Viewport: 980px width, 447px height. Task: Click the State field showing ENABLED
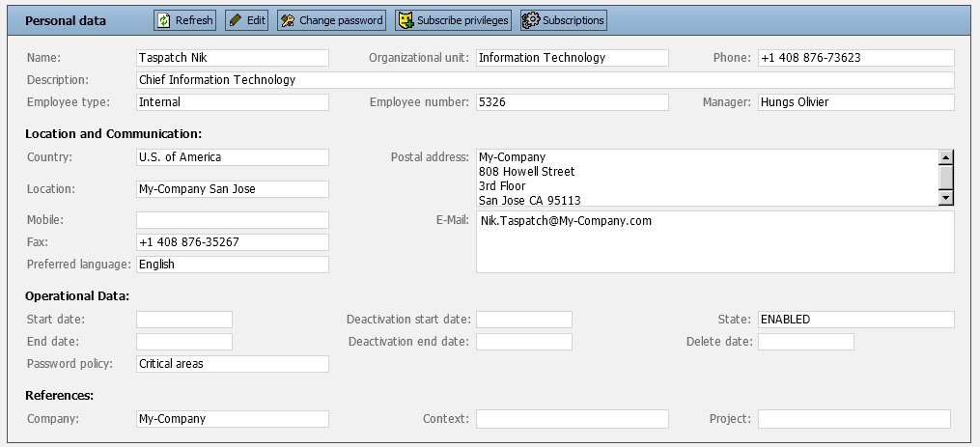(855, 320)
